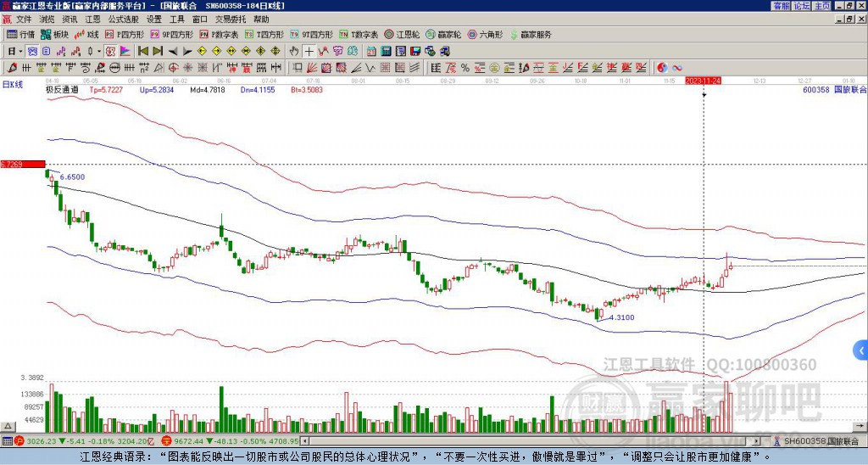The width and height of the screenshot is (868, 465).
Task: Select the red target circle tool
Action: point(173,68)
